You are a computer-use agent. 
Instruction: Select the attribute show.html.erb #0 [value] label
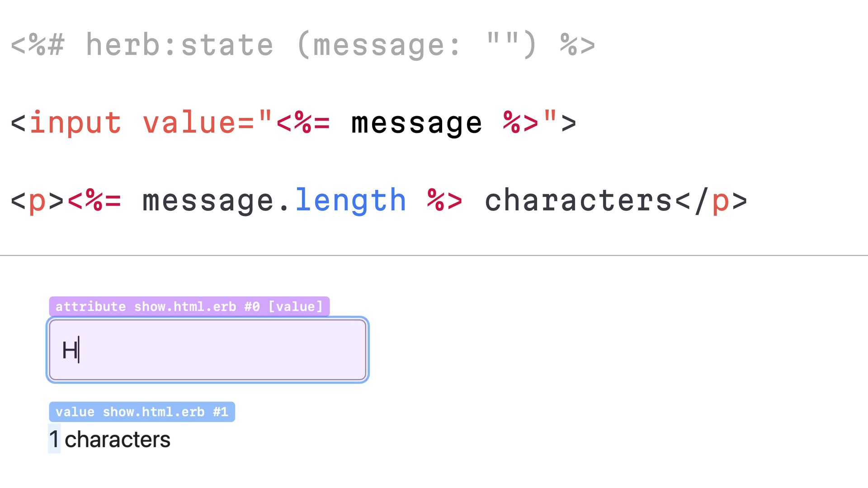point(189,306)
